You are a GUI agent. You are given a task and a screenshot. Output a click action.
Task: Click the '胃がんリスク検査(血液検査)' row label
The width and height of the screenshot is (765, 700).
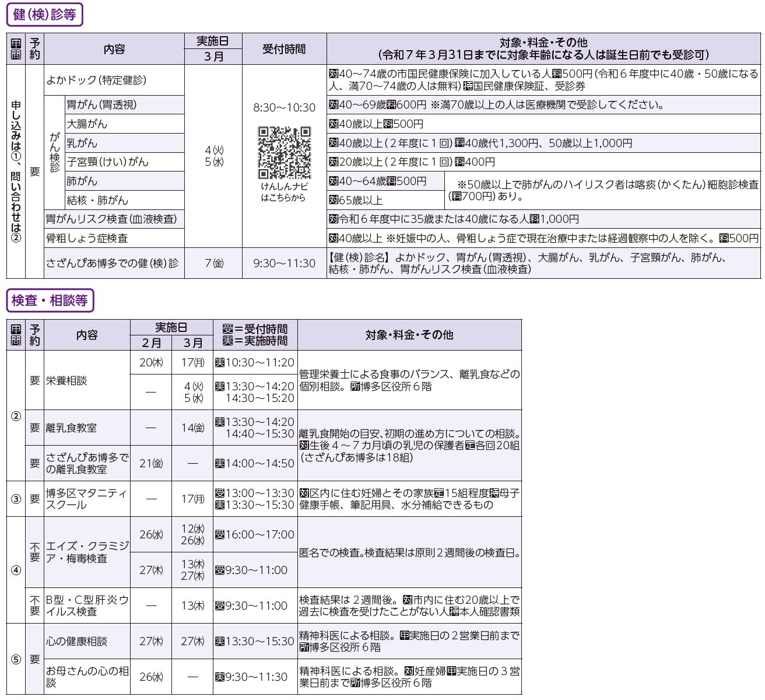pos(111,219)
